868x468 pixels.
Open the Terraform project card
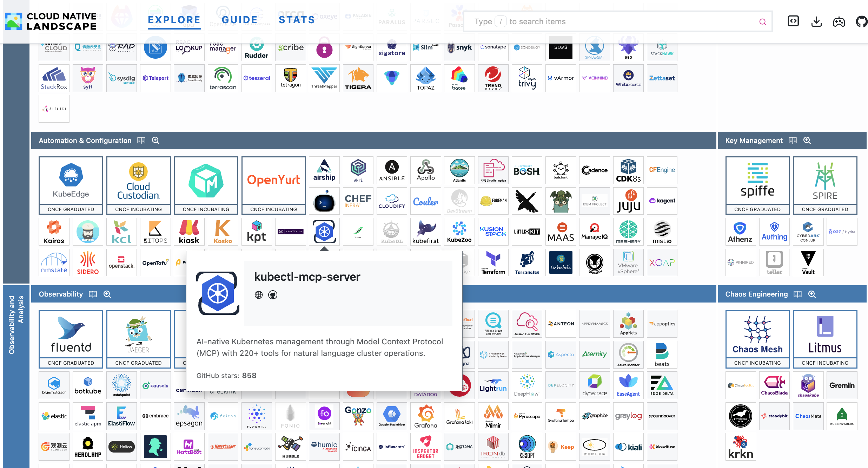pos(493,263)
